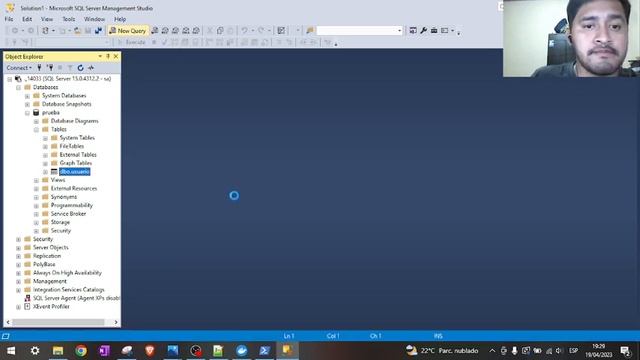Image resolution: width=640 pixels, height=360 pixels.
Task: Expand Database Snapshots folder
Action: click(27, 104)
